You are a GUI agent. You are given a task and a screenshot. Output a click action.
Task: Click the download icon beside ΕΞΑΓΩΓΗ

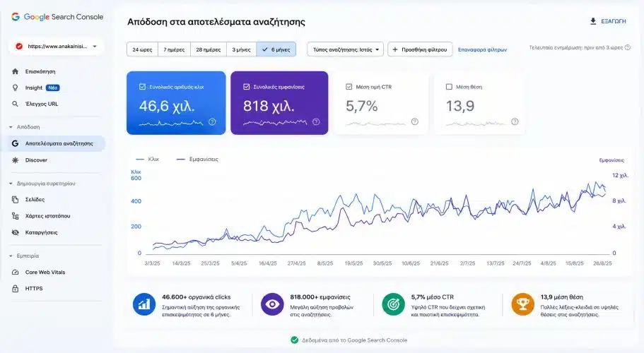tap(593, 21)
